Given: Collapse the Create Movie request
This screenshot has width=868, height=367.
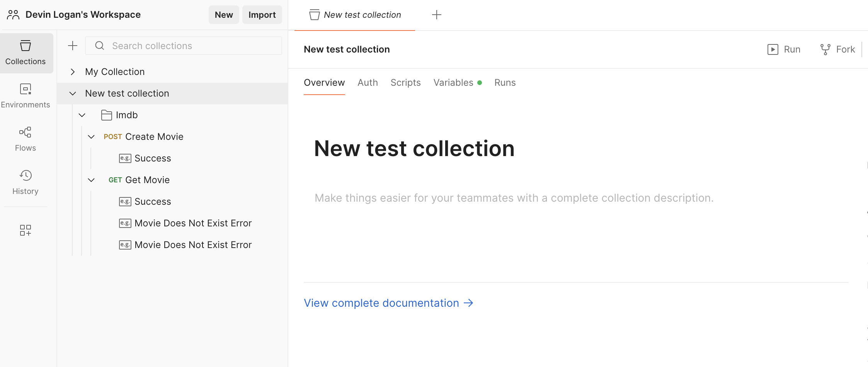Looking at the screenshot, I should pos(91,136).
